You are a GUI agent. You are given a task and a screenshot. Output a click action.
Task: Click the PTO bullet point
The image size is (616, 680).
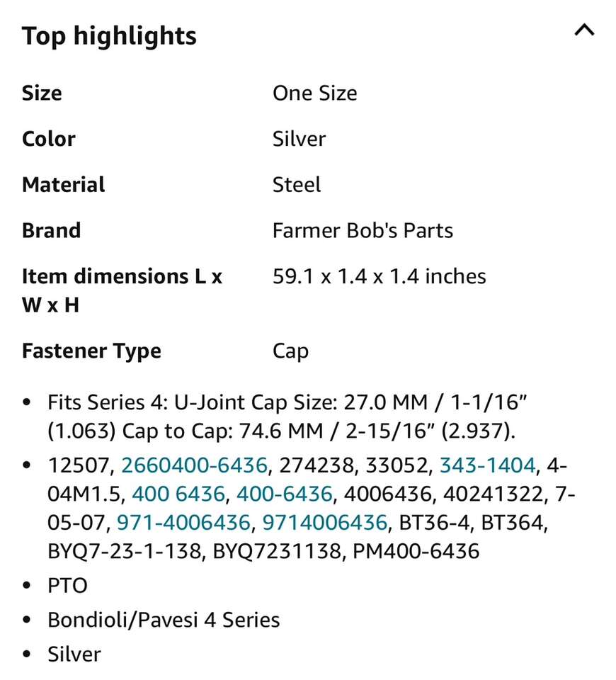pos(67,586)
